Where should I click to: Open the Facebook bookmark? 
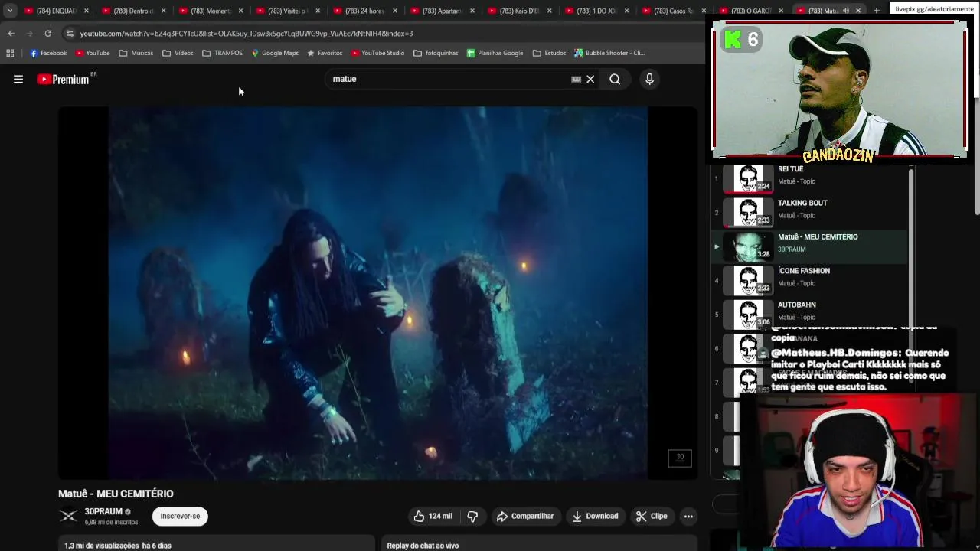coord(48,53)
